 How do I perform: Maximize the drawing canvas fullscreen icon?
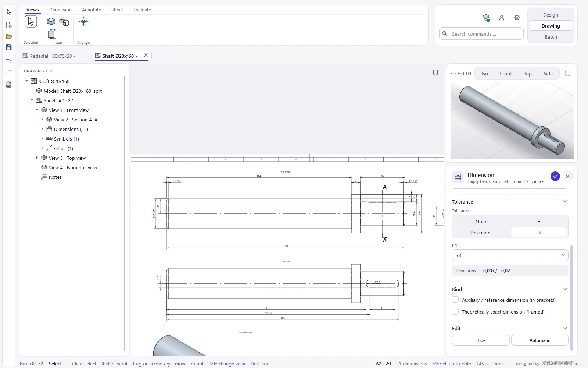(435, 72)
